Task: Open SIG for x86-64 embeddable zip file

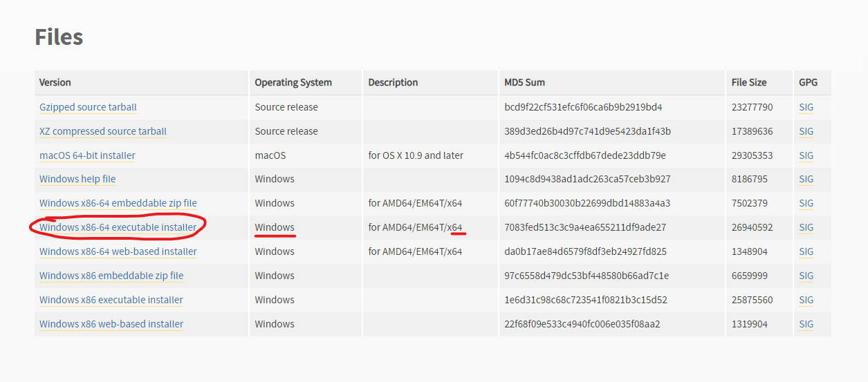Action: click(x=806, y=203)
